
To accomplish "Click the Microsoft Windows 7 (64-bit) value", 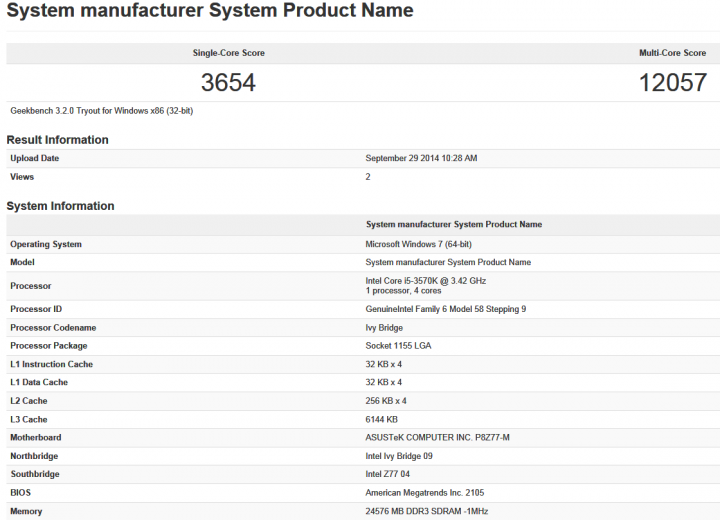I will 427,244.
